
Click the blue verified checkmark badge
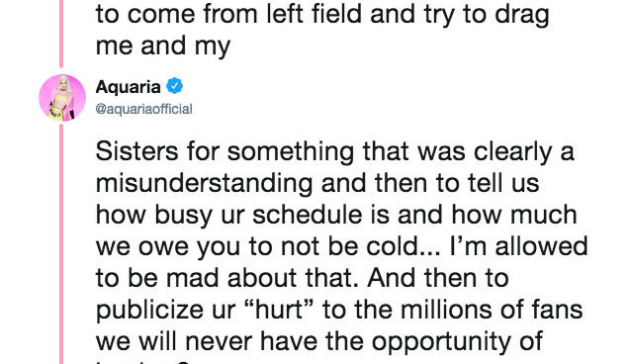click(x=175, y=86)
